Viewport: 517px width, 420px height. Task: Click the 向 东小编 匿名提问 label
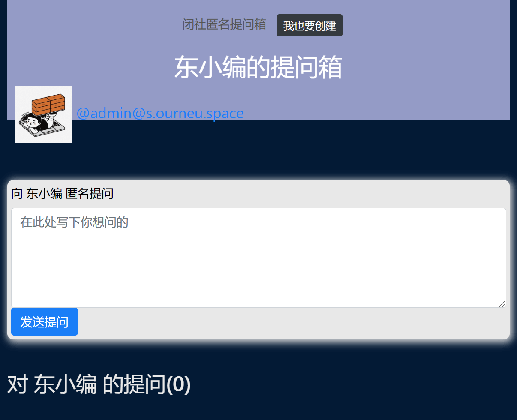click(x=62, y=194)
